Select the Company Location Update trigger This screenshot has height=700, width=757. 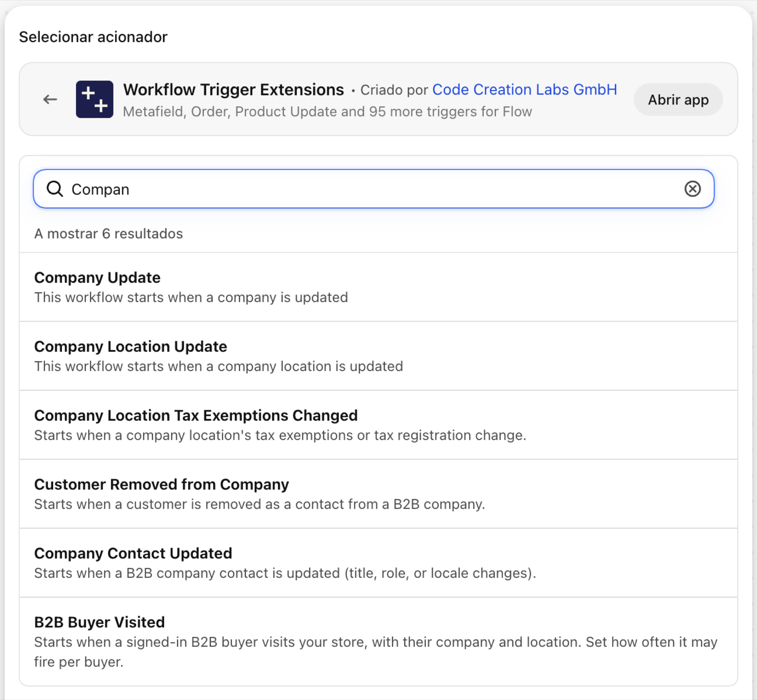(x=378, y=356)
